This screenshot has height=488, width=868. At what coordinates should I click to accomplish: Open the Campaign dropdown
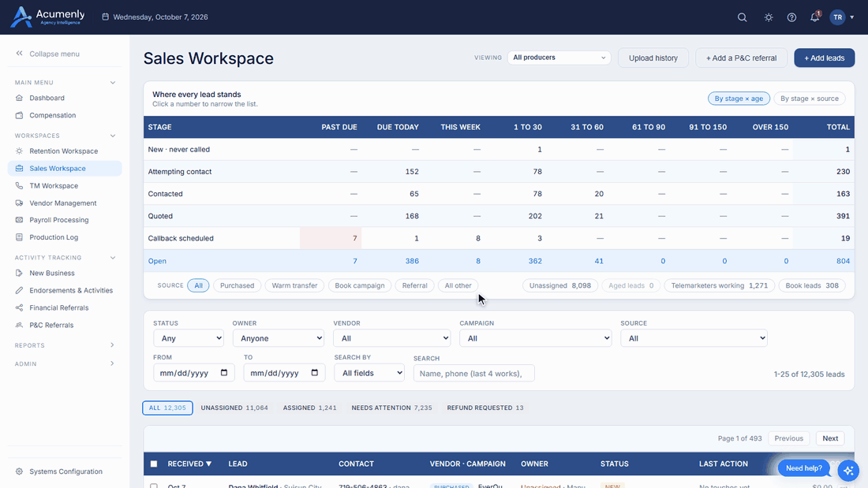(x=535, y=338)
